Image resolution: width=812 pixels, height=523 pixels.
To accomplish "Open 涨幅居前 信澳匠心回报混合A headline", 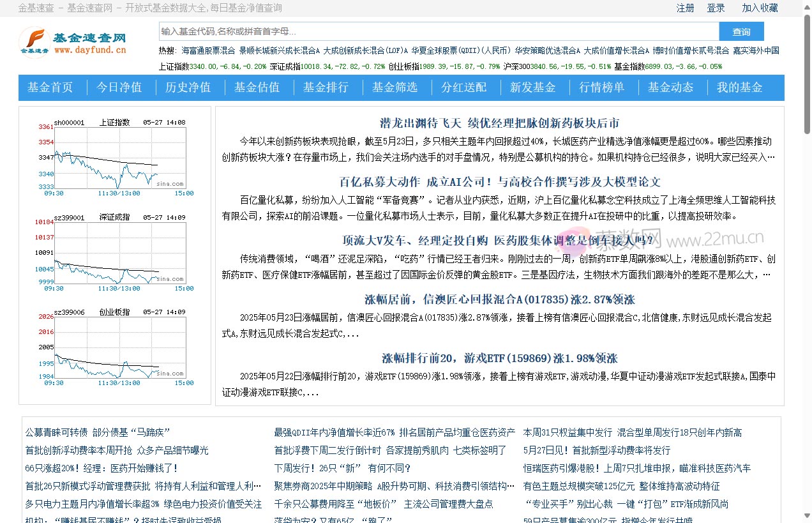I will coord(499,299).
